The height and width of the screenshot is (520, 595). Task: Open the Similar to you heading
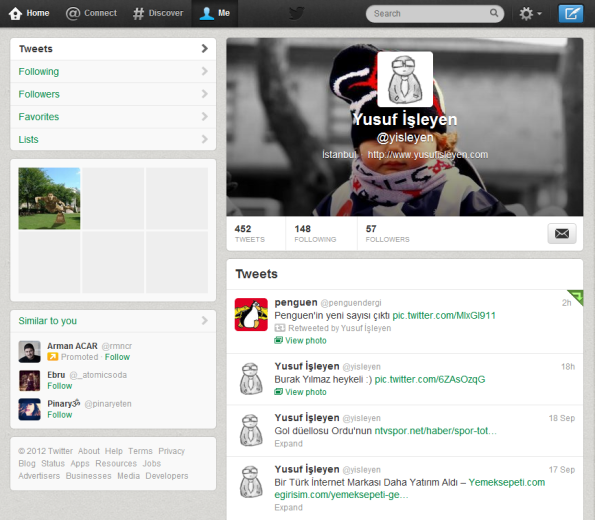[x=47, y=321]
